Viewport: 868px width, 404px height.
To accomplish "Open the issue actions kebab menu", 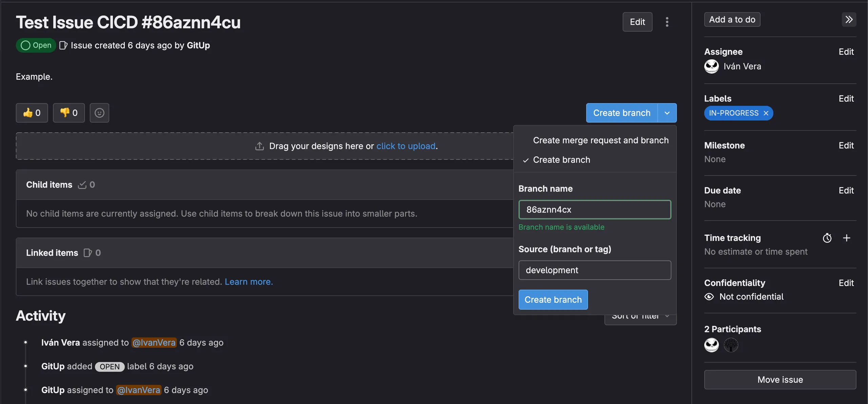I will click(x=667, y=22).
